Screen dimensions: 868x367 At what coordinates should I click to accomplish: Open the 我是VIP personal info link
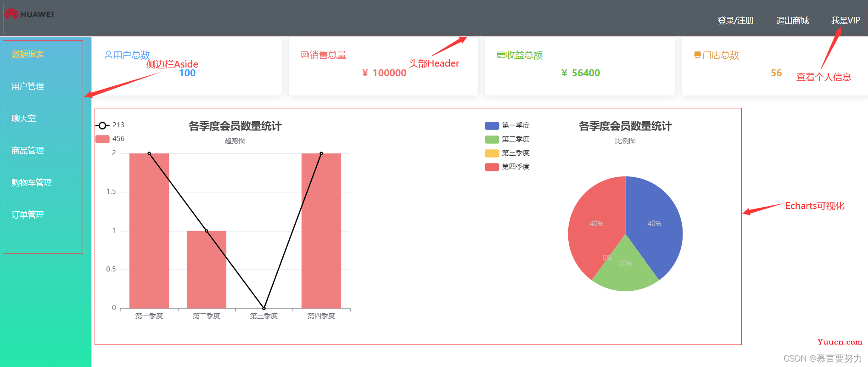pyautogui.click(x=846, y=21)
